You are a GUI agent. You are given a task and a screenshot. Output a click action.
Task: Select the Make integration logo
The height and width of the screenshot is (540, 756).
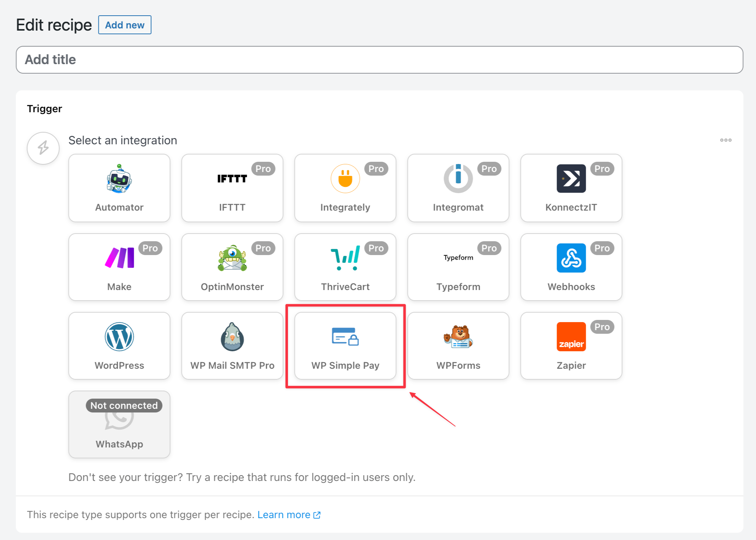[x=120, y=258]
